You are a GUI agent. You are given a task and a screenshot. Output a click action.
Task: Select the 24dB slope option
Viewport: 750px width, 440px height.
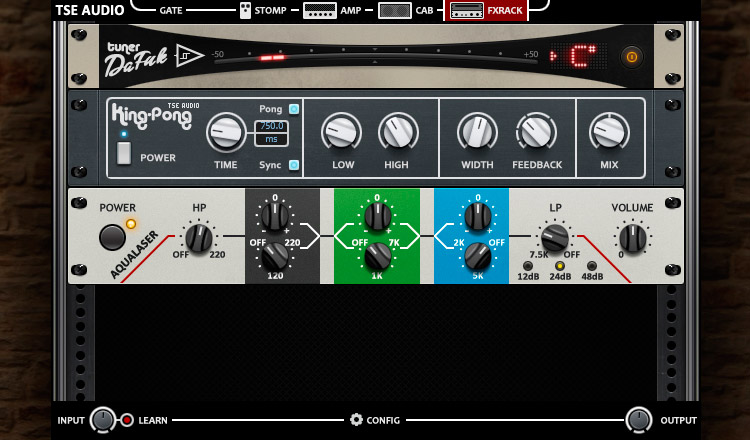pos(560,266)
